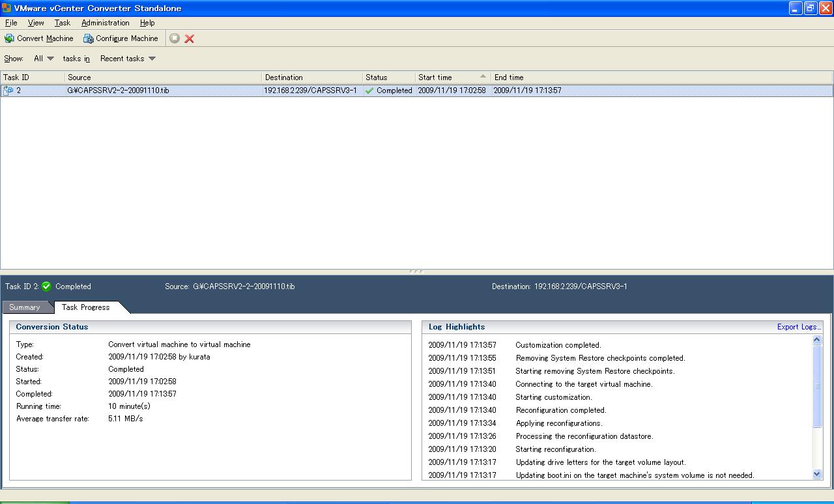Click the 'Customization completed.' log entry

(x=558, y=345)
